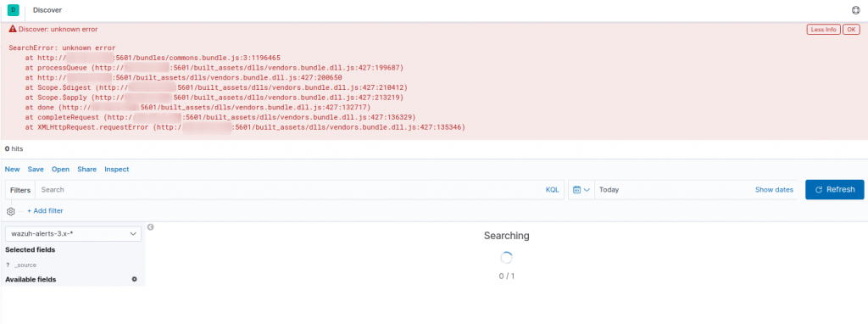Image resolution: width=868 pixels, height=324 pixels.
Task: Click the Share menu item
Action: pos(87,170)
